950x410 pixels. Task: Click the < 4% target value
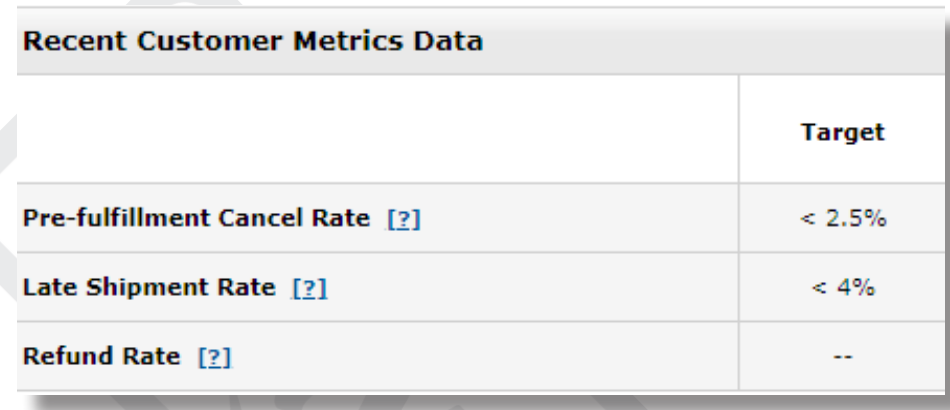(843, 288)
